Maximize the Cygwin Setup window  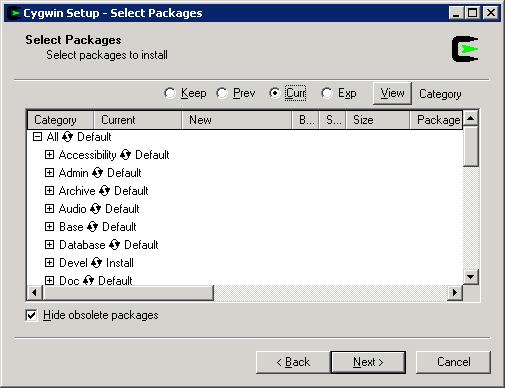tap(472, 13)
